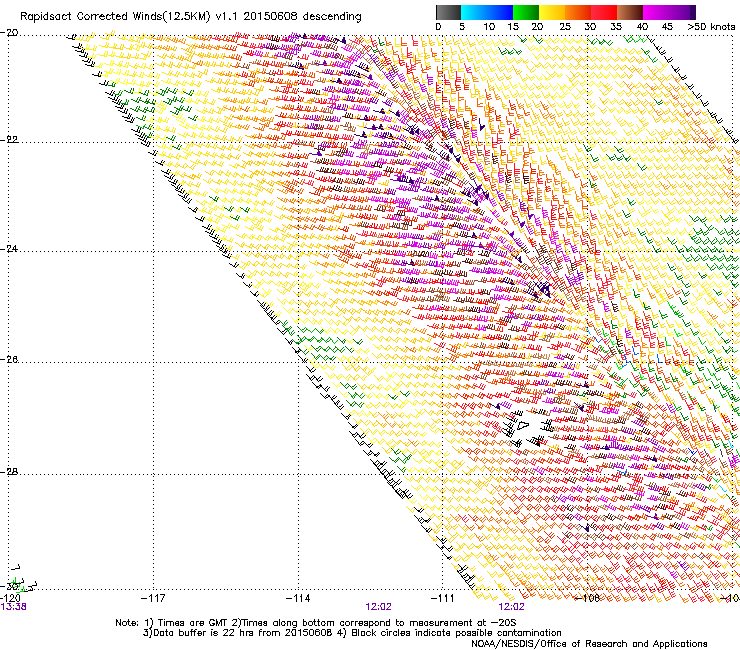Viewport: 740px width, 650px height.
Task: Click the "25" label under the color bar
Action: click(565, 27)
